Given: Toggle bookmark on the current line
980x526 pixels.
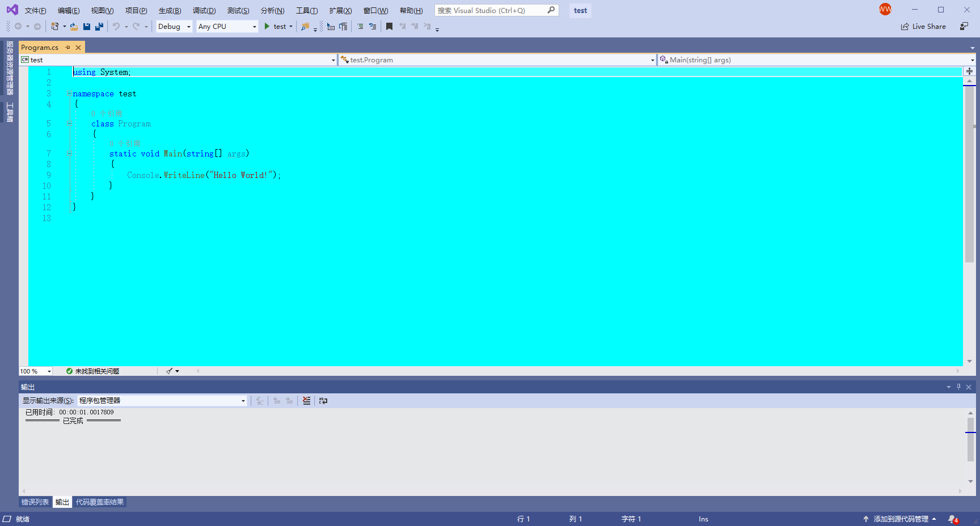Looking at the screenshot, I should (389, 27).
